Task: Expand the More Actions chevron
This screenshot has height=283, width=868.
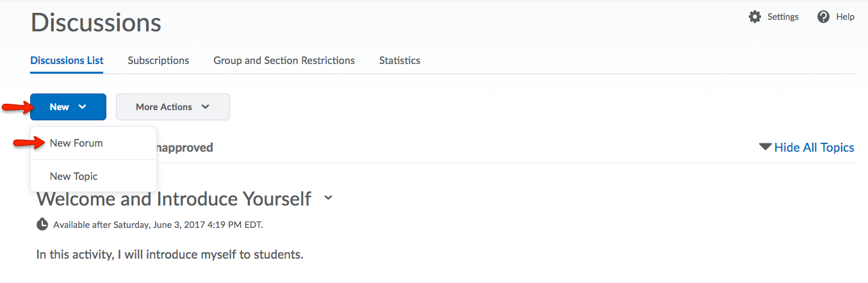Action: (x=205, y=107)
